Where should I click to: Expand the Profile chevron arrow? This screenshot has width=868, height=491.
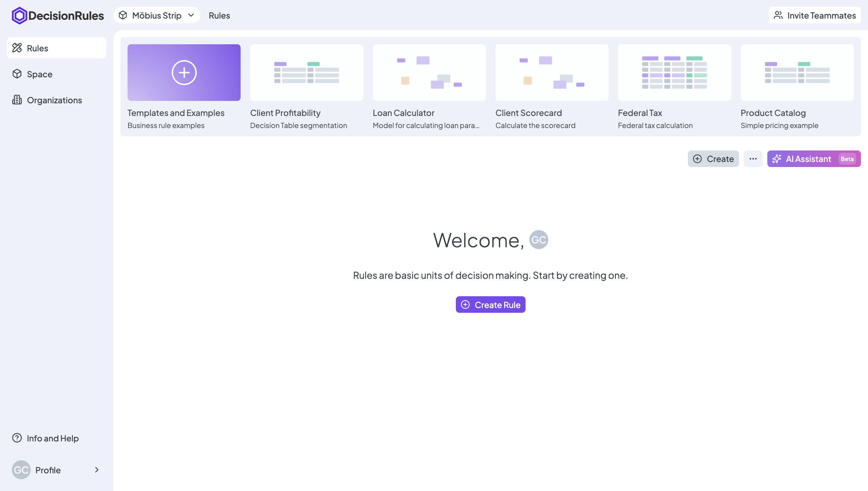click(97, 470)
